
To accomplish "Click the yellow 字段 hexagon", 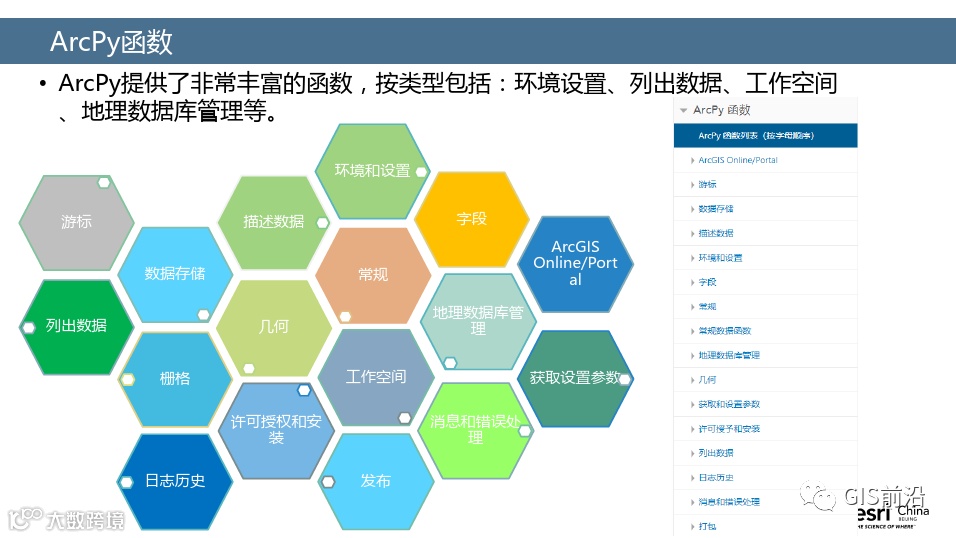I will tap(471, 219).
